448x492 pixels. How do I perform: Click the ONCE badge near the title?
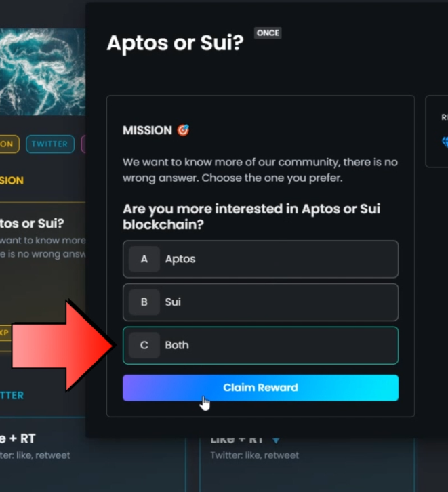coord(268,33)
